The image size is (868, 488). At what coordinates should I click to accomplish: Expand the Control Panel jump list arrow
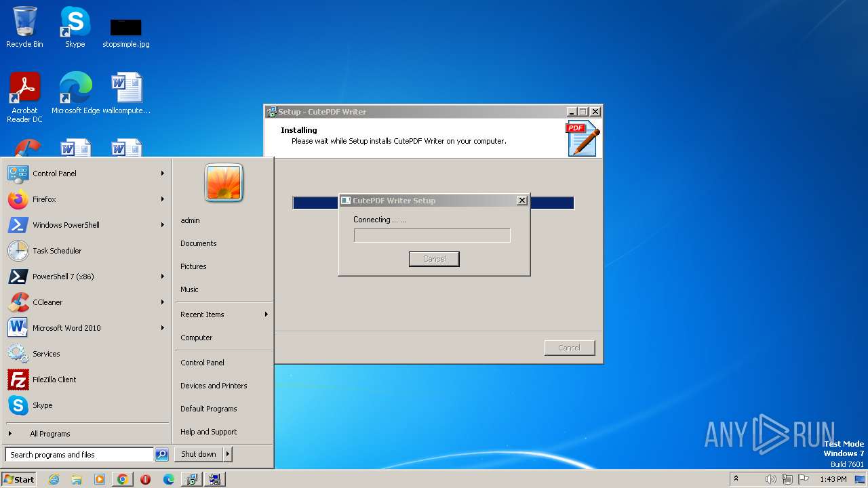click(x=162, y=174)
